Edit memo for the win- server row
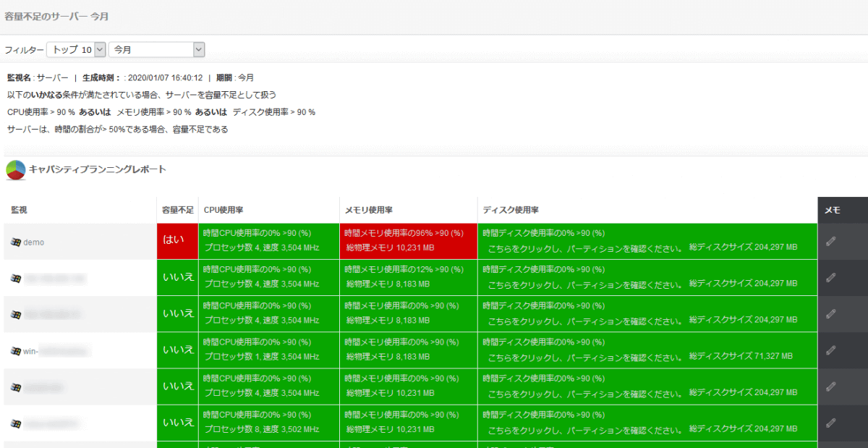The height and width of the screenshot is (448, 868). pos(830,350)
